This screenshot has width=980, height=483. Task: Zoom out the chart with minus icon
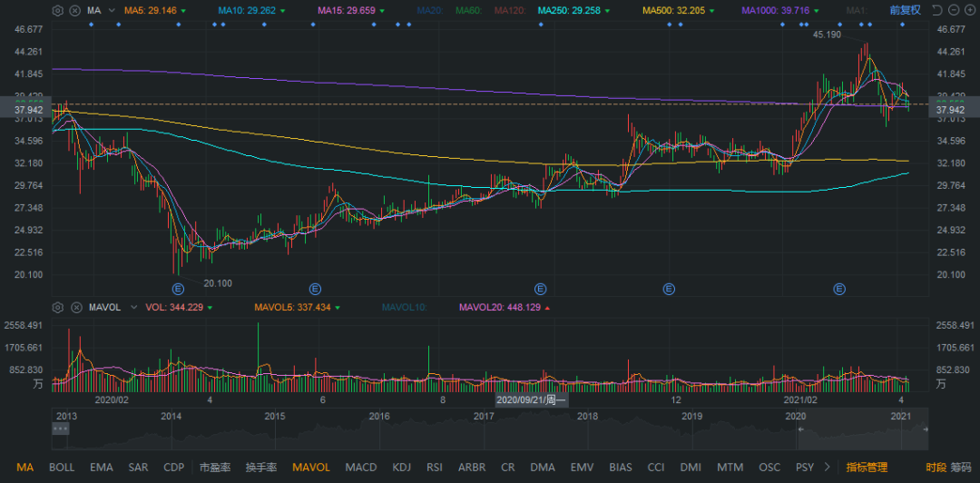pos(953,10)
